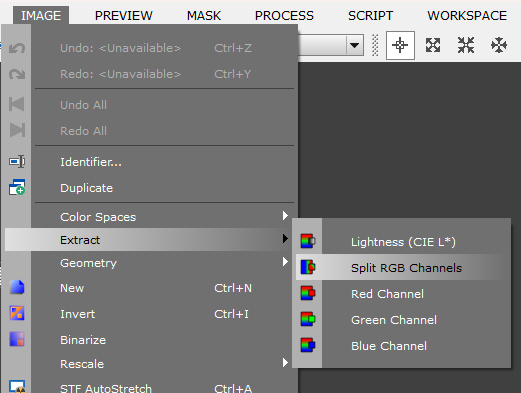The width and height of the screenshot is (521, 393).
Task: Extract the Green Channel
Action: [x=402, y=320]
